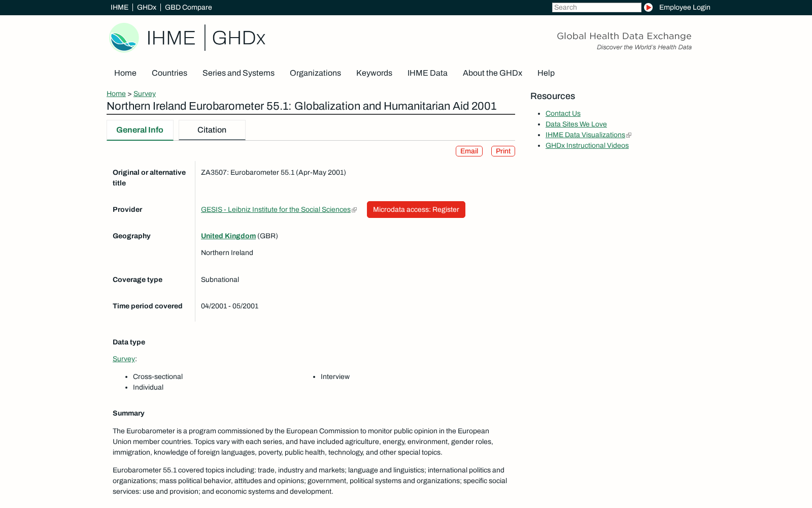Click Home breadcrumb link
812x508 pixels.
tap(116, 93)
